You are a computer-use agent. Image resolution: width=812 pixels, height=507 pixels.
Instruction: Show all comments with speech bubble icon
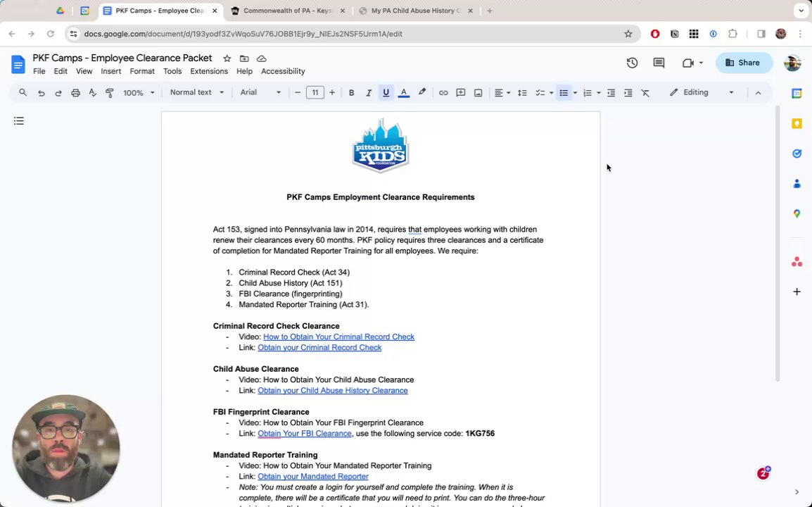[x=659, y=63]
